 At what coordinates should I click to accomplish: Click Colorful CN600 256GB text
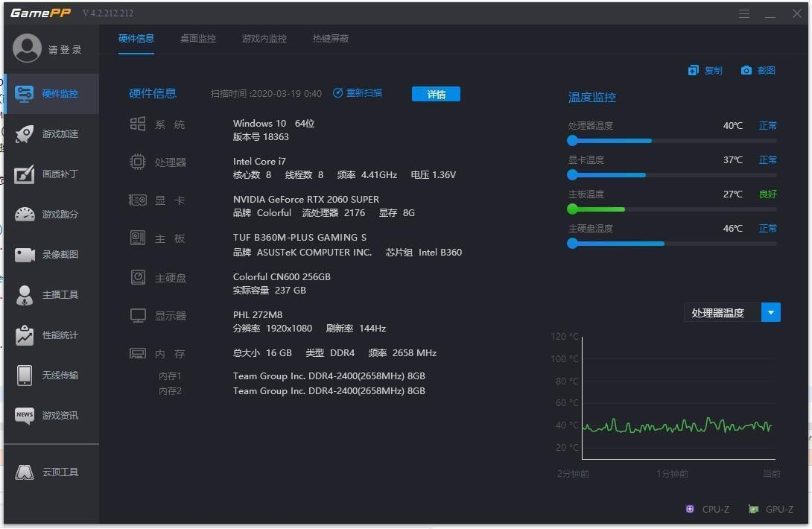(x=282, y=276)
